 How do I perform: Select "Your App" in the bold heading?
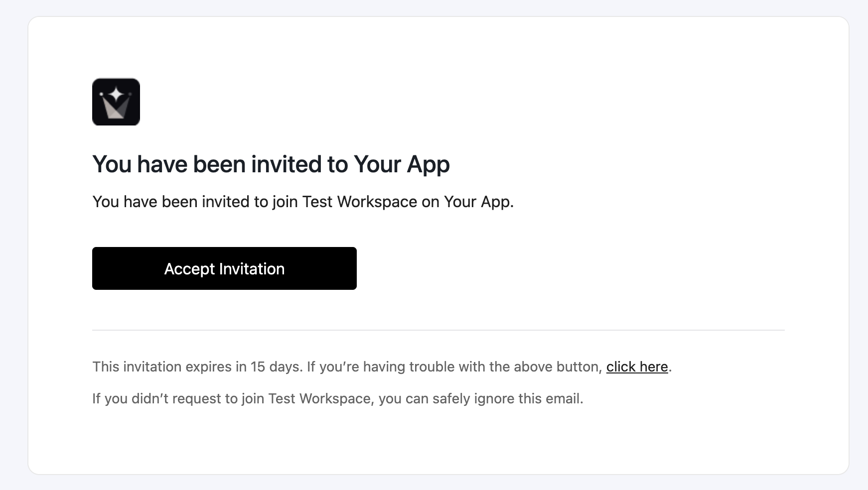tap(402, 164)
